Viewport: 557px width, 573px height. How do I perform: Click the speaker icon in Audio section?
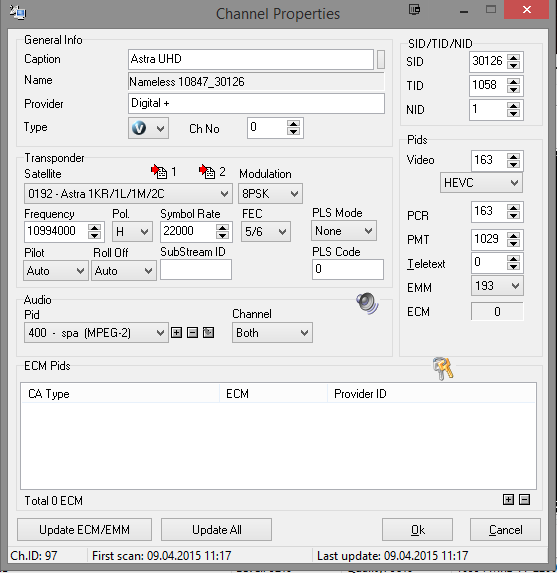[367, 303]
